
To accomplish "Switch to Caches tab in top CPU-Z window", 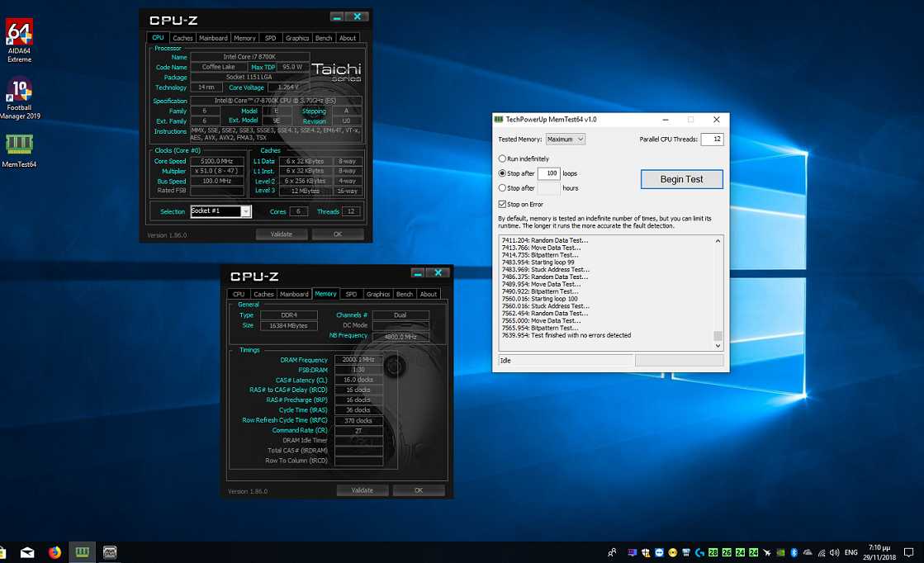I will (182, 38).
